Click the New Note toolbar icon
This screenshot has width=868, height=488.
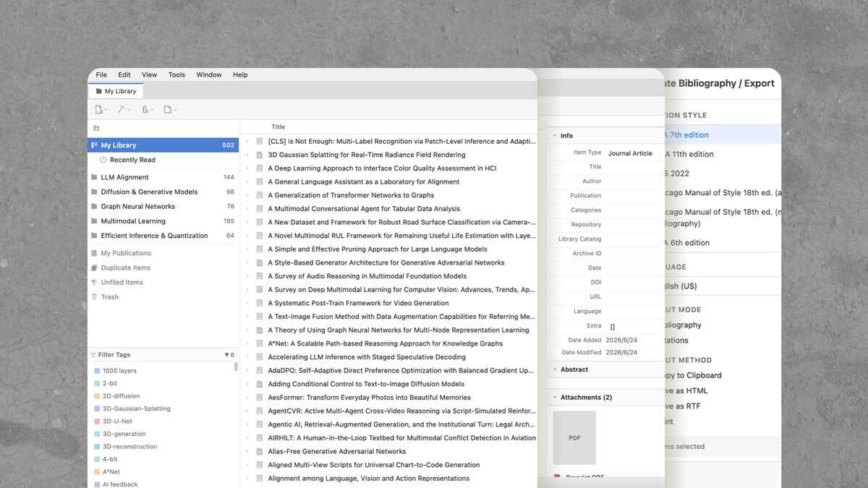(x=169, y=110)
